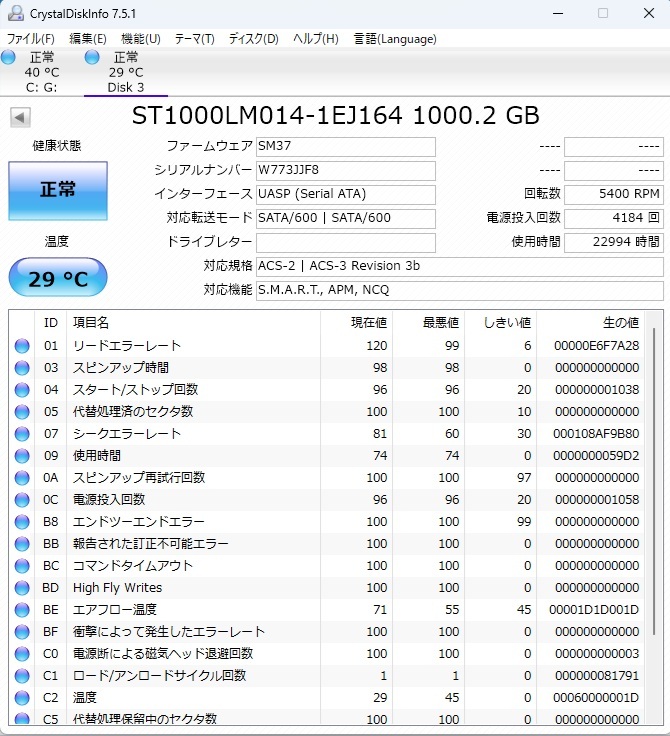Image resolution: width=670 pixels, height=736 pixels.
Task: Click the status orb for row 07 シークエラーレート
Action: coord(22,434)
